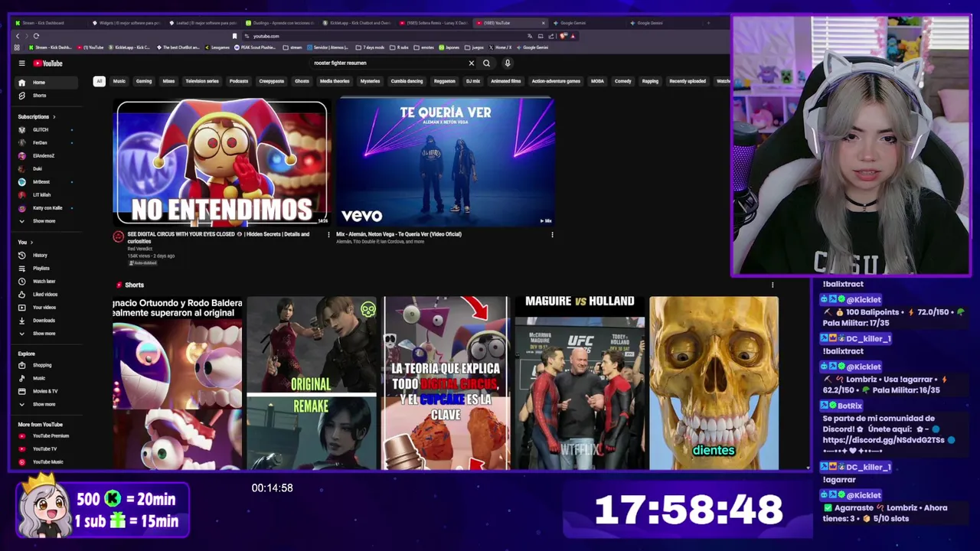Open the YouTube hamburger guide menu
Image resolution: width=980 pixels, height=551 pixels.
(22, 64)
